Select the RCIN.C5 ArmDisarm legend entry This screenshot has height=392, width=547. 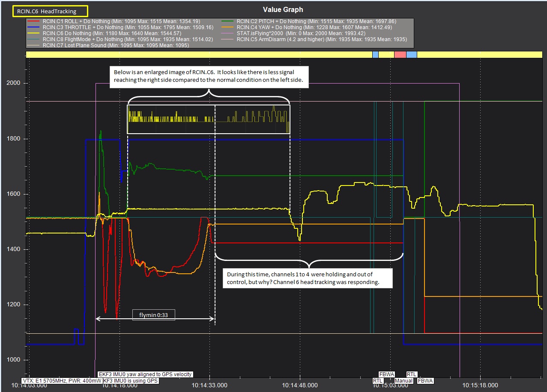pyautogui.click(x=315, y=39)
